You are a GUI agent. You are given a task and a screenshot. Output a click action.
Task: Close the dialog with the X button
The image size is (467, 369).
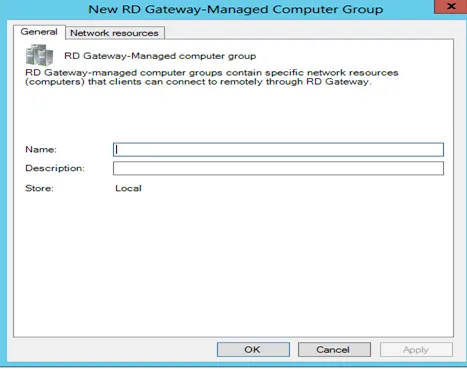[x=451, y=6]
